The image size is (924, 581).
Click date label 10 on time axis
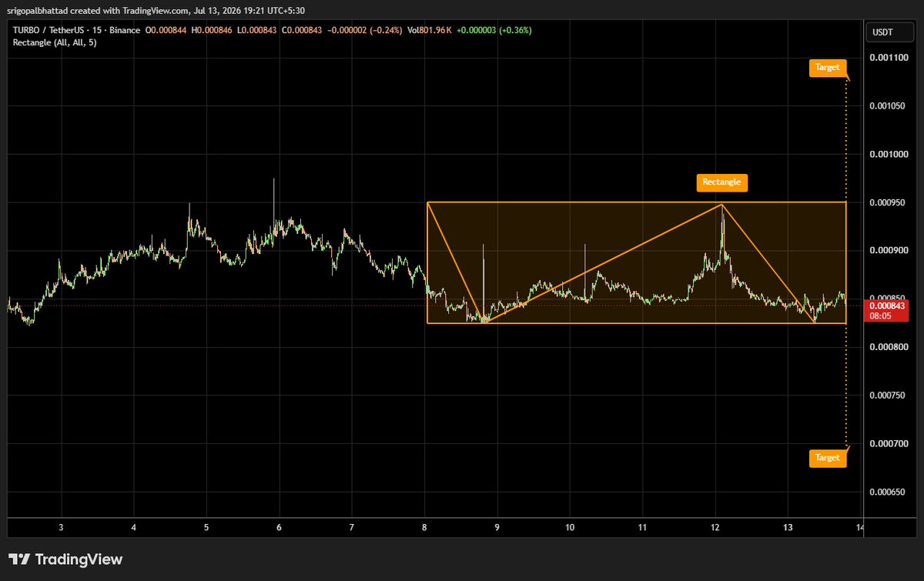570,527
